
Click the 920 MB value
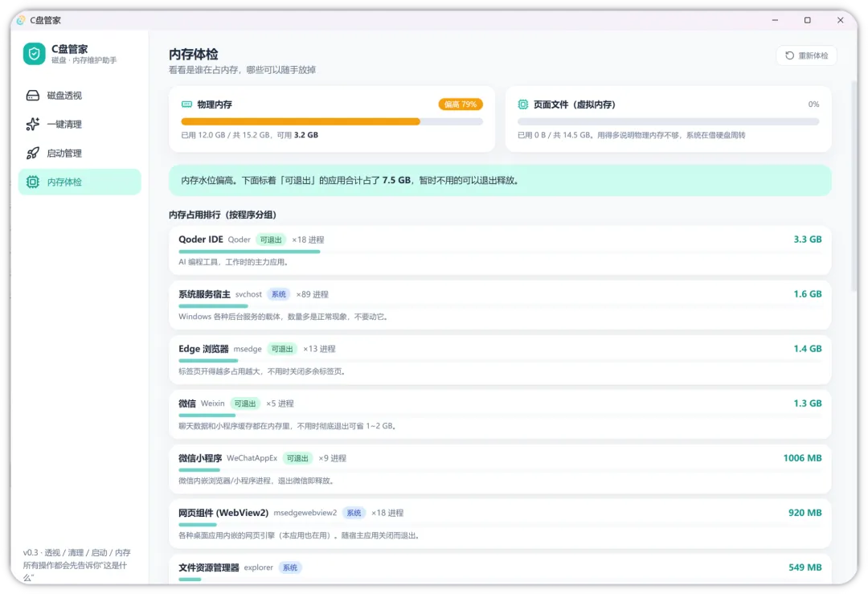point(805,513)
